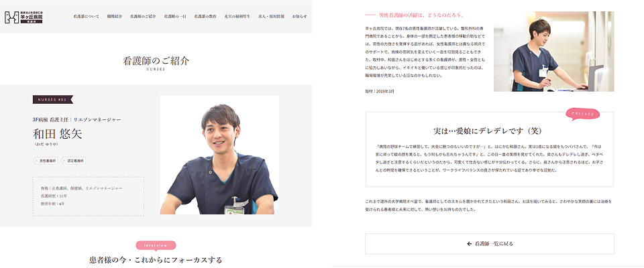Click the NURSES #01 ribbon label
The image size is (644, 268).
(52, 100)
